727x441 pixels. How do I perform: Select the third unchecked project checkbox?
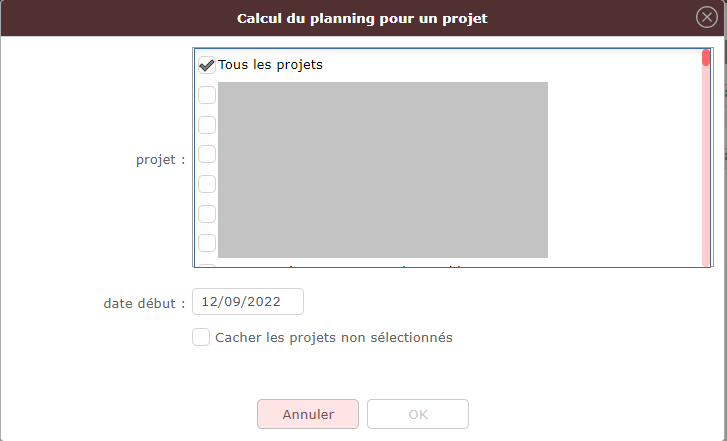tap(207, 154)
